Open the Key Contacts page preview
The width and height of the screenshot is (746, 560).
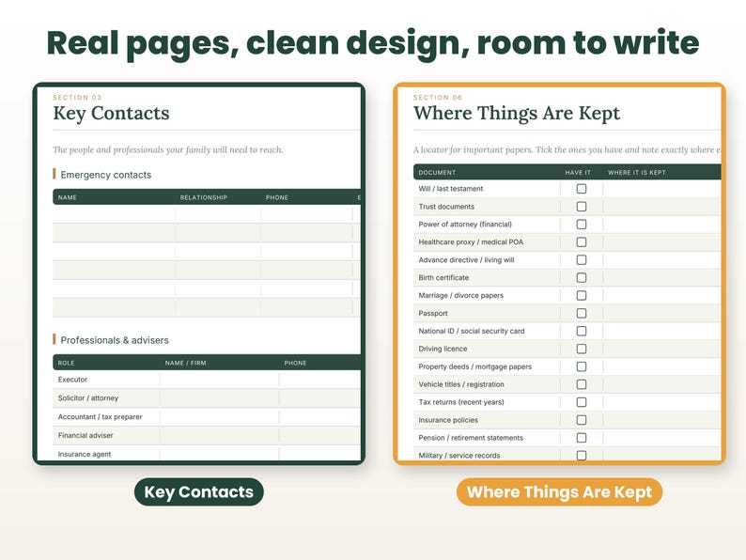click(x=199, y=273)
